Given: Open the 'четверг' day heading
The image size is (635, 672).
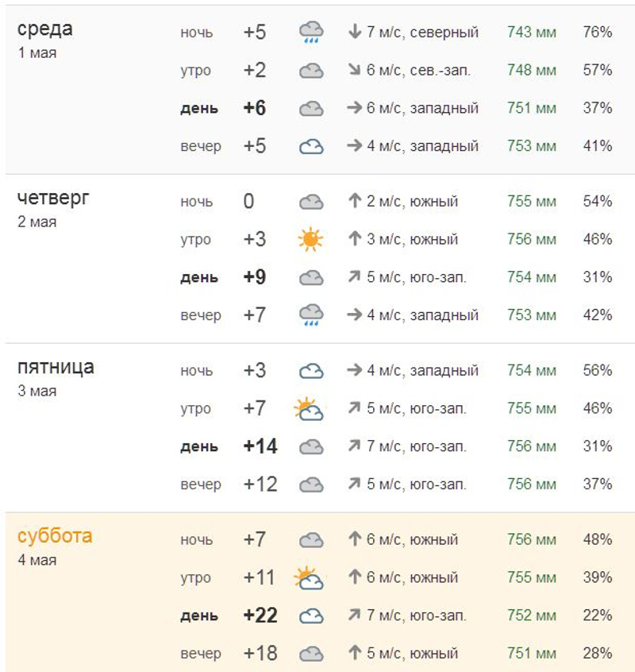Looking at the screenshot, I should (53, 198).
